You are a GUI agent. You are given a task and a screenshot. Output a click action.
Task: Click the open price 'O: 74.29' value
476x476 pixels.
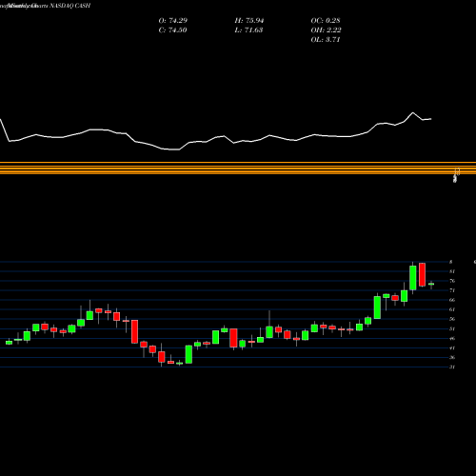[x=173, y=21]
